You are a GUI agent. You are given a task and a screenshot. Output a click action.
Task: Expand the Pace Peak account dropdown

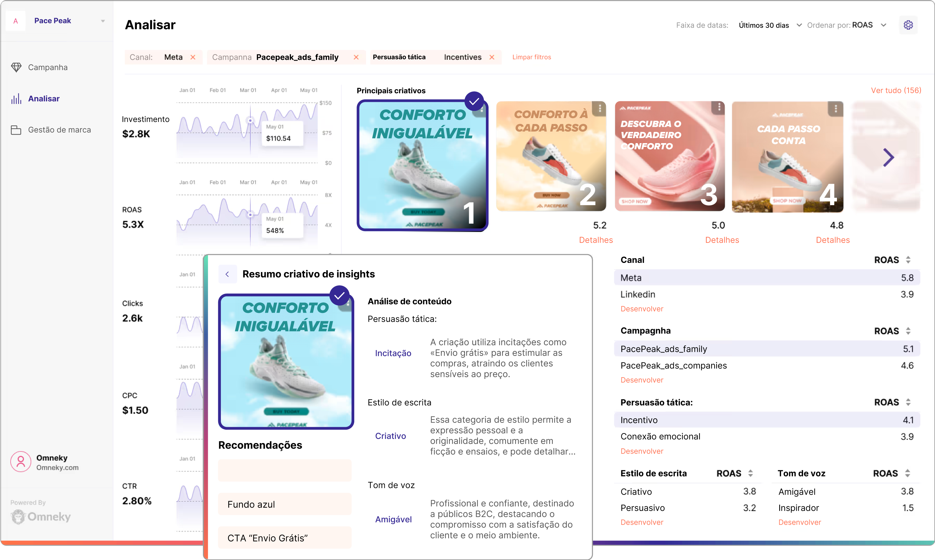click(x=103, y=21)
